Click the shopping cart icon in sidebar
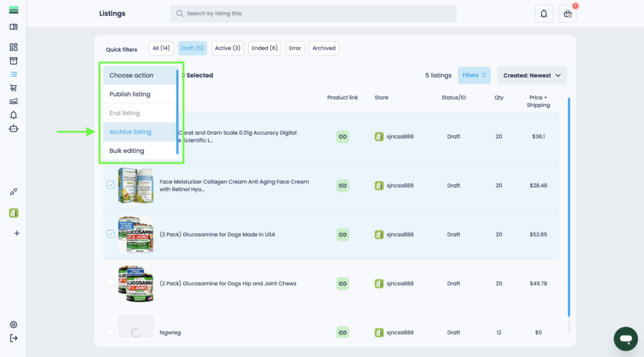644x357 pixels. 13,88
